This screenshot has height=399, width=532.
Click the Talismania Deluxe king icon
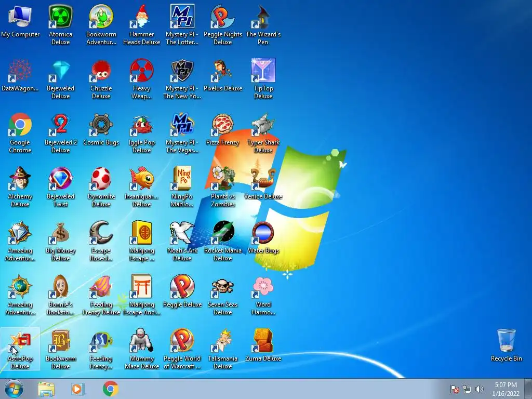tap(222, 340)
